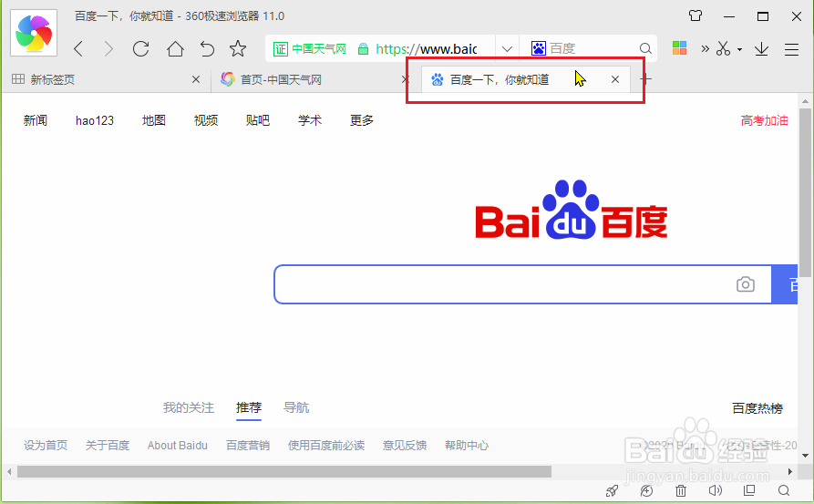Open a new tab with plus button
The width and height of the screenshot is (814, 504).
click(x=645, y=79)
